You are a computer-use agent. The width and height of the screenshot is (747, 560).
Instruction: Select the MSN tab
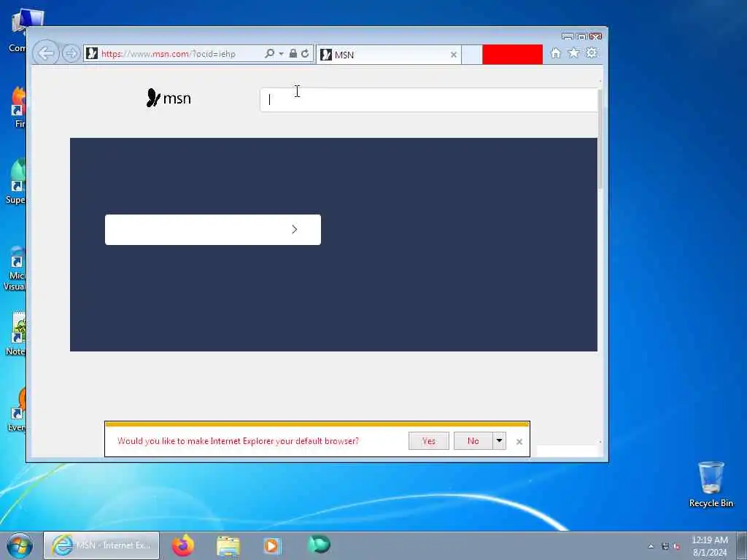(388, 55)
